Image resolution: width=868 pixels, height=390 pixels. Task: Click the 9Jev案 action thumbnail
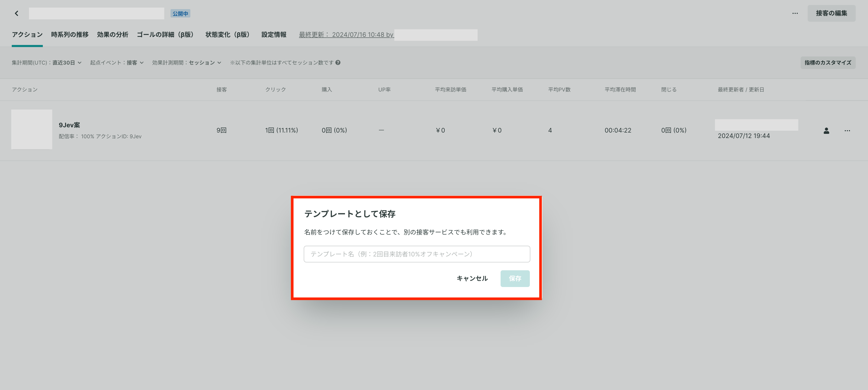coord(32,129)
